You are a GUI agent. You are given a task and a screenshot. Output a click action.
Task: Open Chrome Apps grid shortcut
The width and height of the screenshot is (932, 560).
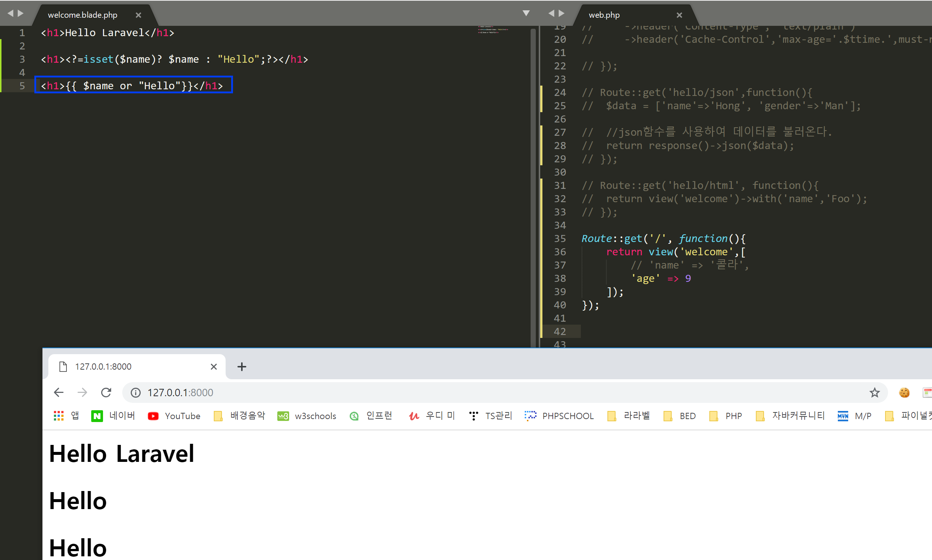[x=59, y=416]
